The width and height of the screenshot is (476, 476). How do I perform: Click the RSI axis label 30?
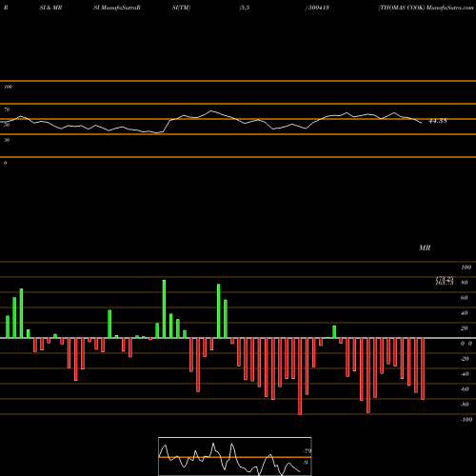point(7,140)
